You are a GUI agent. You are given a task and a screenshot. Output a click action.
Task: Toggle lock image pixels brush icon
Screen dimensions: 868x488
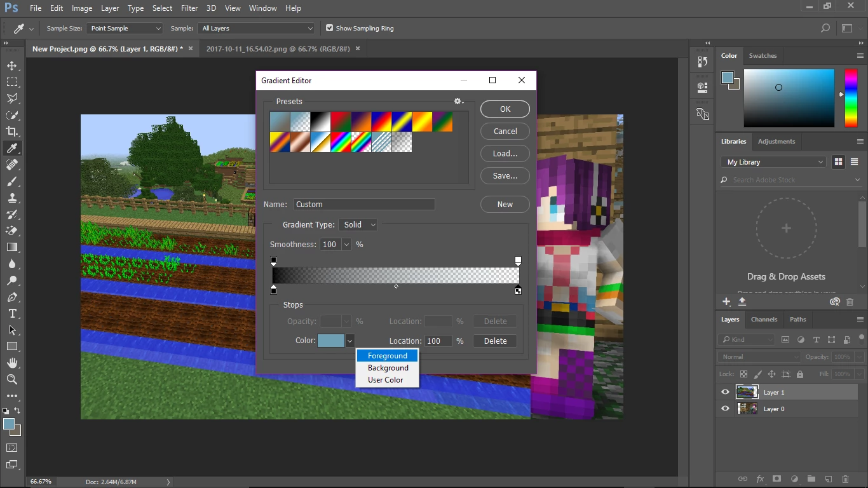pos(757,374)
